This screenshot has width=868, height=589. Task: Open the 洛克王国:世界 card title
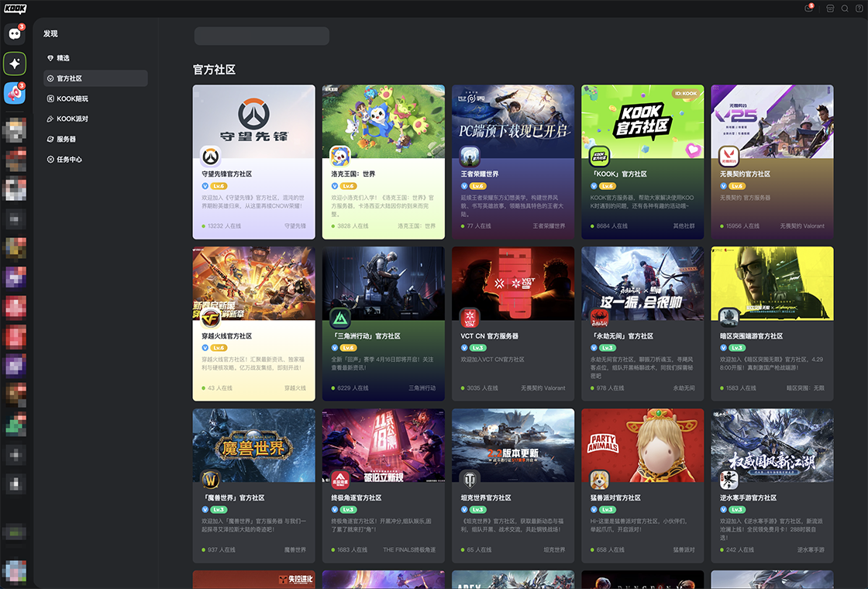coord(353,174)
